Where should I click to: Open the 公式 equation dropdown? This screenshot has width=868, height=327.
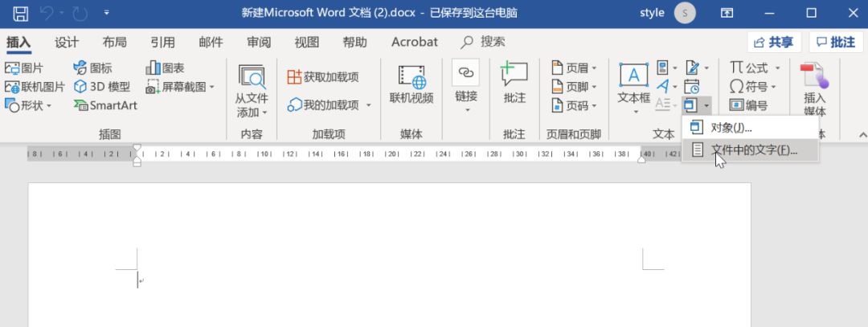coord(755,68)
